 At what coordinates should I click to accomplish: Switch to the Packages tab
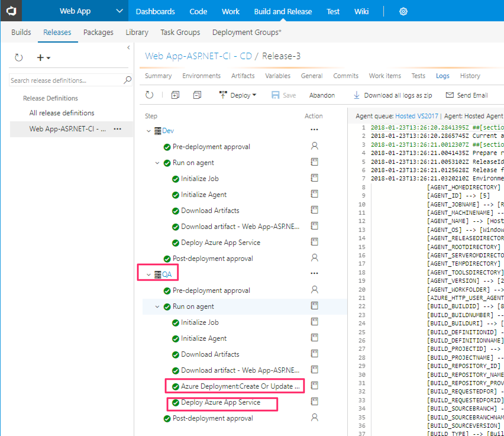tap(98, 32)
